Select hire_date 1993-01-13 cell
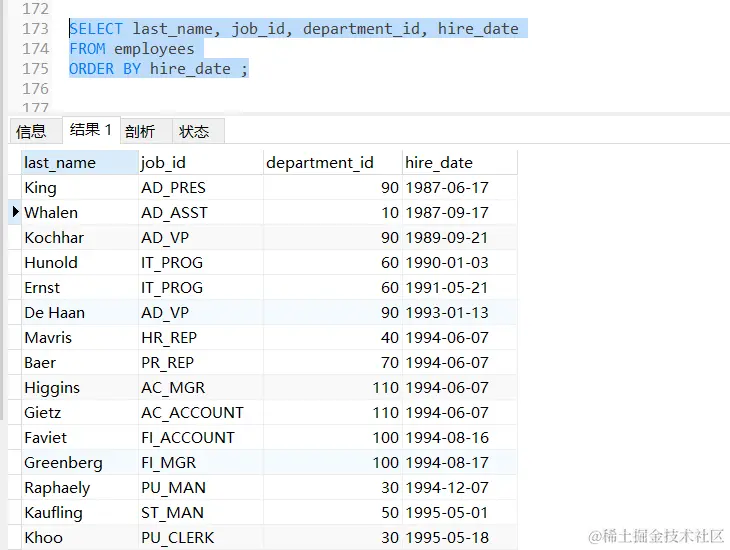This screenshot has height=550, width=730. 460,312
